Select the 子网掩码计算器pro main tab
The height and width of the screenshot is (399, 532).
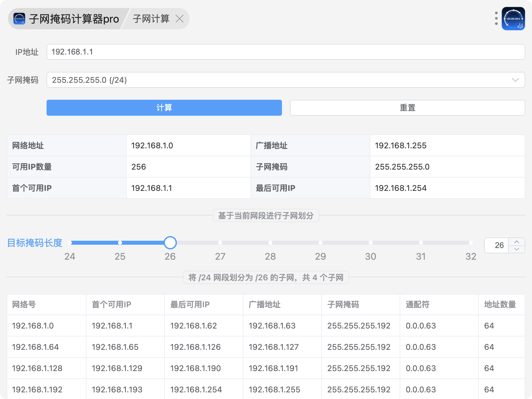pyautogui.click(x=74, y=19)
